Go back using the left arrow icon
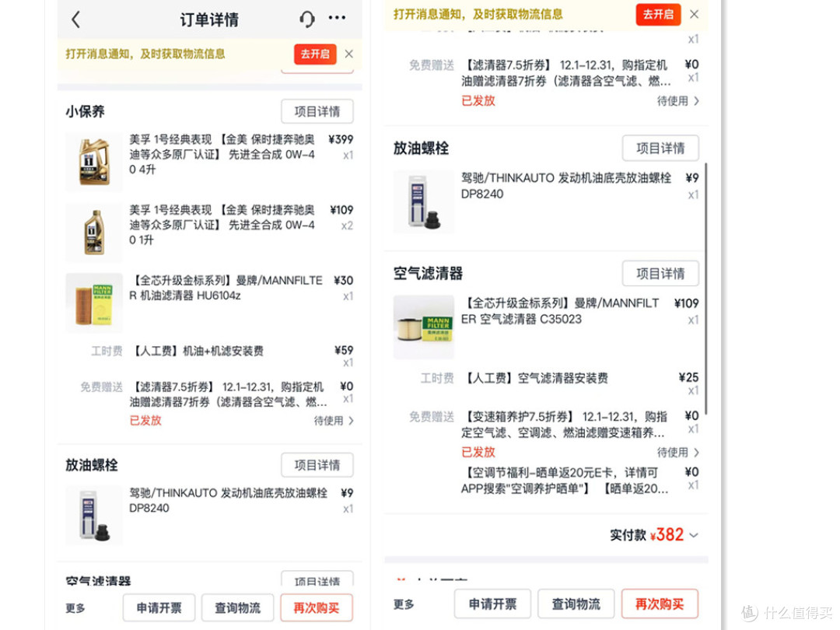The image size is (840, 630). (x=75, y=19)
